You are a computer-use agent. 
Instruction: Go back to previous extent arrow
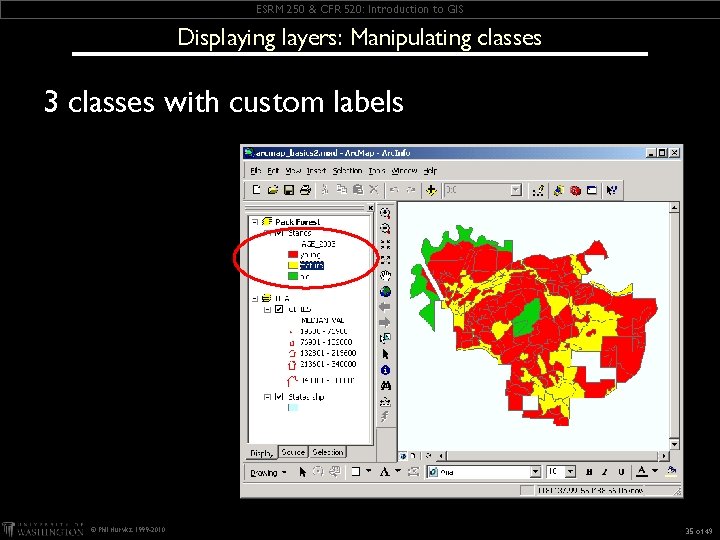coord(385,307)
